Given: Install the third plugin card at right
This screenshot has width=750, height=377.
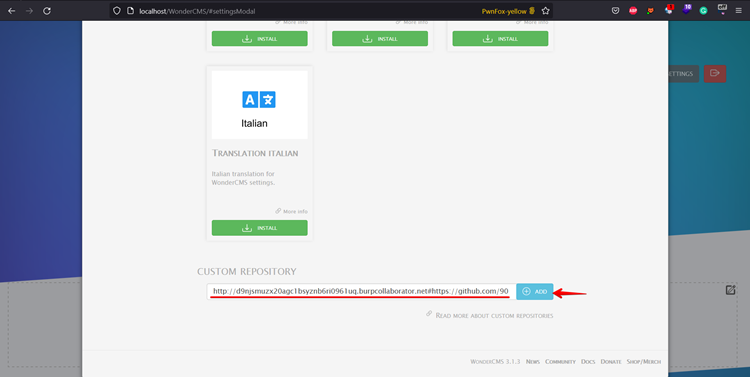Looking at the screenshot, I should point(500,39).
